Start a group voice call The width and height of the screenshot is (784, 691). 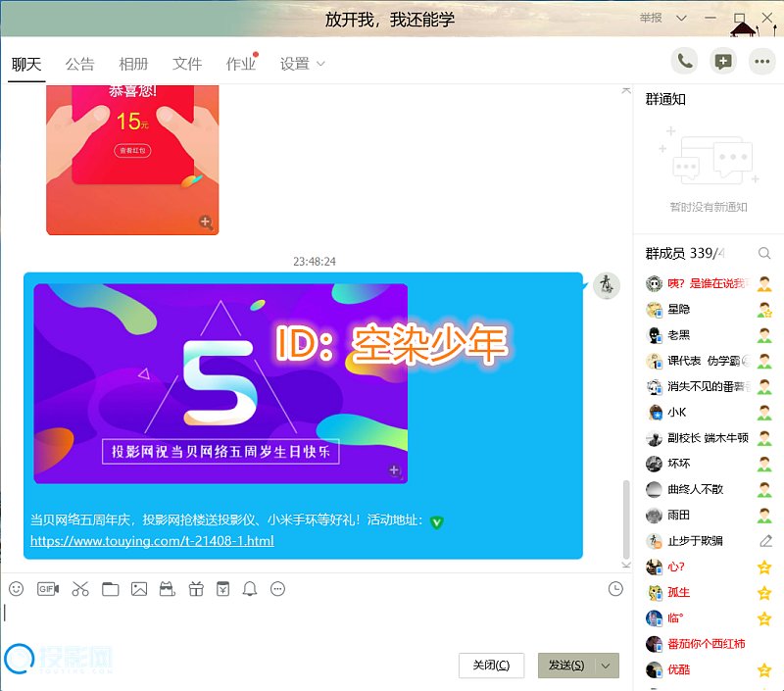[684, 62]
